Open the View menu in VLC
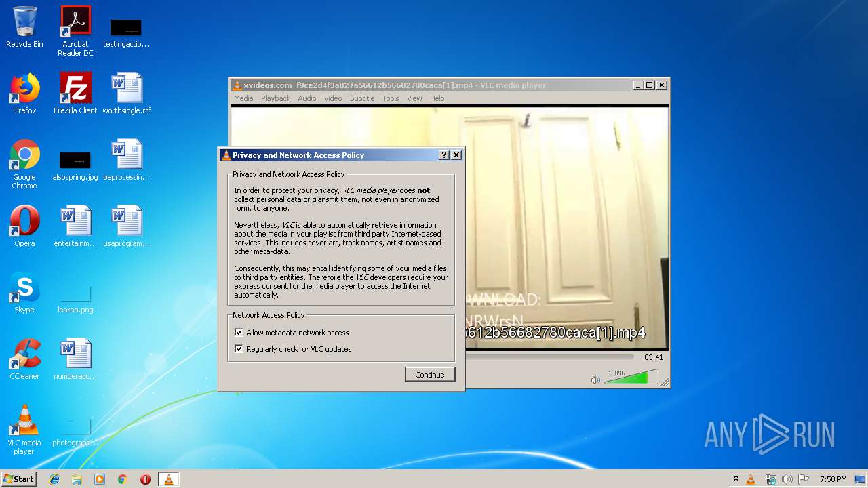 [414, 98]
